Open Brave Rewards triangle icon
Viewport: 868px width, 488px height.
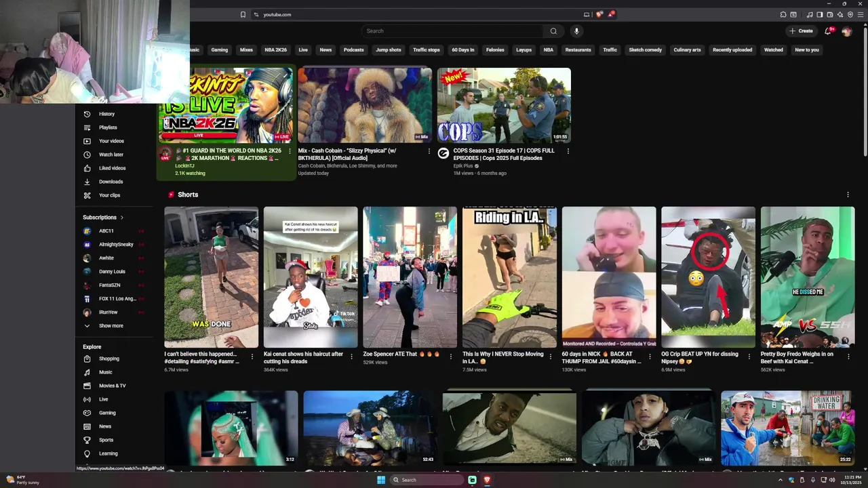point(610,14)
